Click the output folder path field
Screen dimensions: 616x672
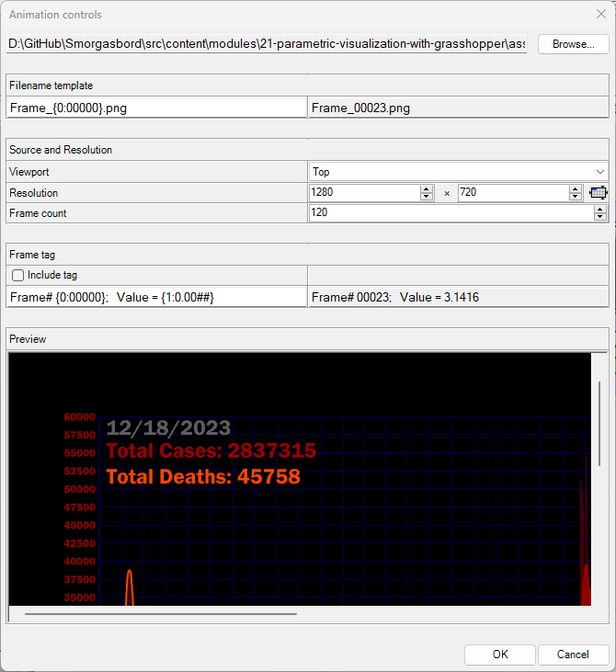[x=267, y=44]
